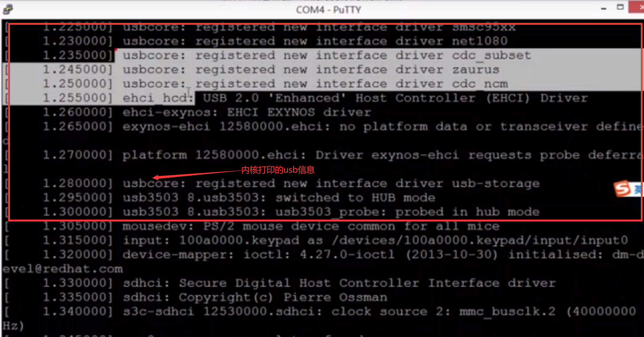The image size is (644, 337).
Task: Click the 'switched to HUB mode' text
Action: [x=355, y=198]
